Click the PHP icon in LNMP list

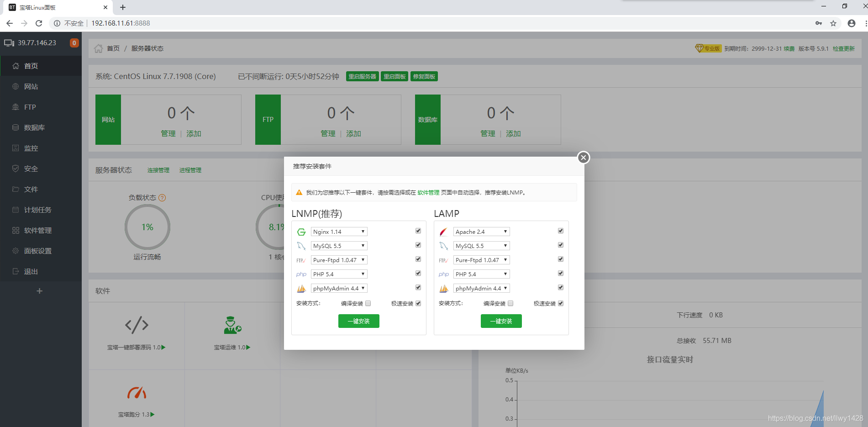tap(301, 274)
